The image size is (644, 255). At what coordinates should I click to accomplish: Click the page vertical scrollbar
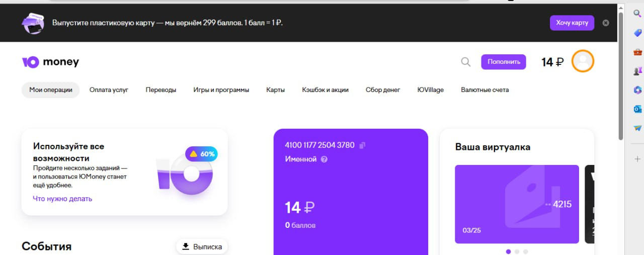pyautogui.click(x=621, y=75)
